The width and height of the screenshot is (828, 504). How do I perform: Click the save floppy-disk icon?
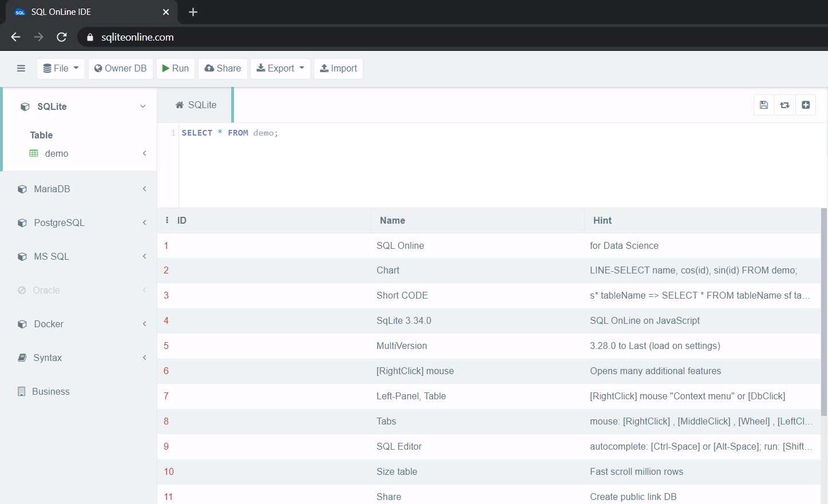click(764, 105)
